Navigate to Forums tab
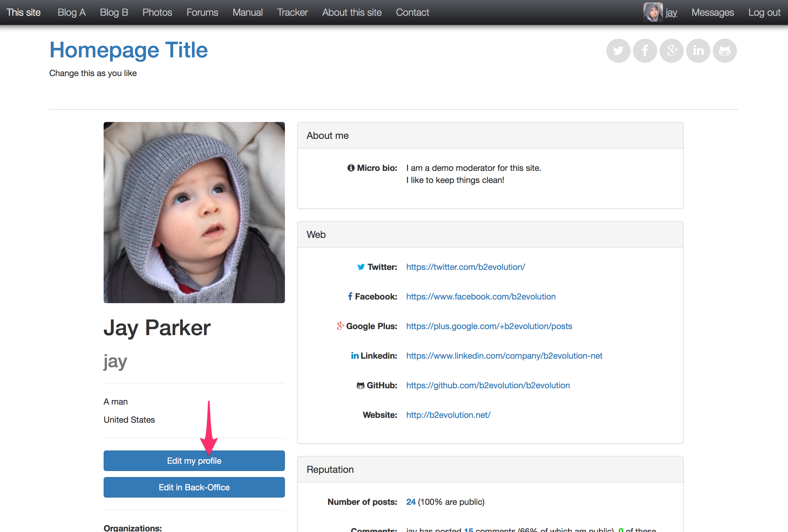Screen dimensions: 788x532 point(203,12)
